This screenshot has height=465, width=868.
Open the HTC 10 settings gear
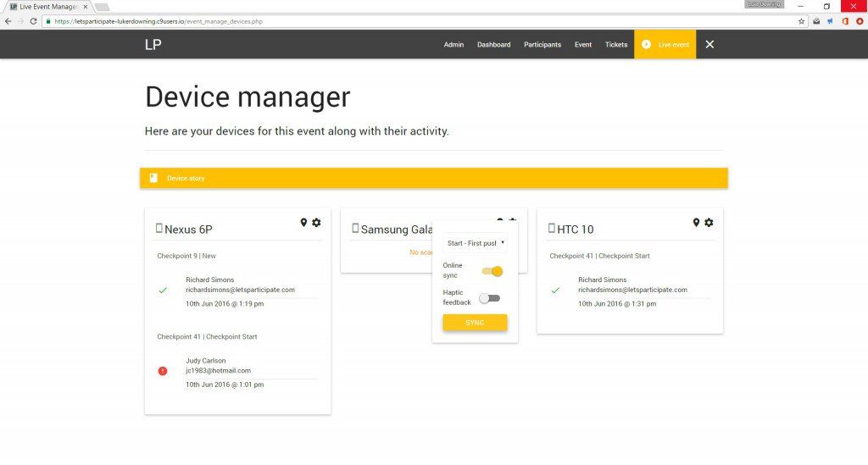[x=709, y=222]
